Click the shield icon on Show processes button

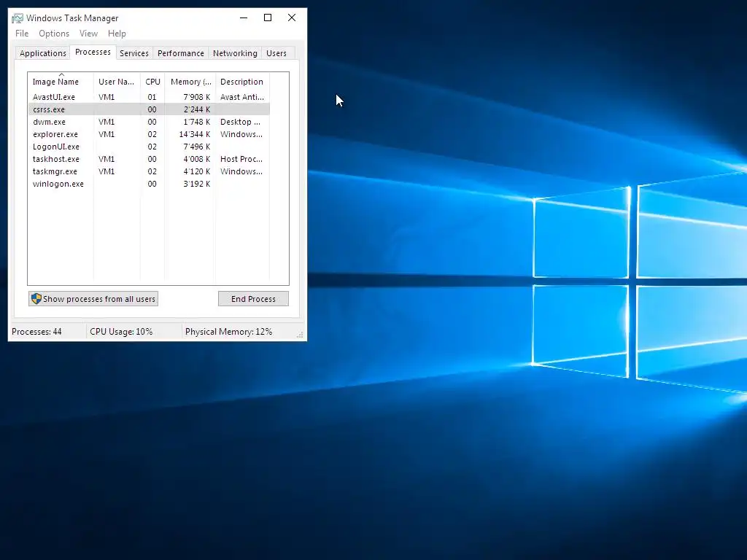coord(36,298)
